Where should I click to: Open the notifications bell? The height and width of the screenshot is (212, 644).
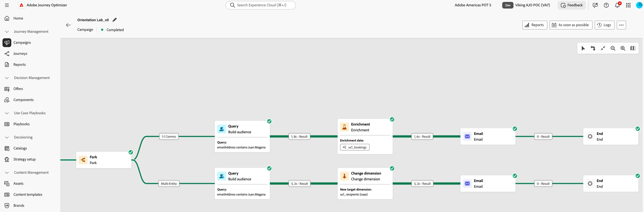click(617, 5)
